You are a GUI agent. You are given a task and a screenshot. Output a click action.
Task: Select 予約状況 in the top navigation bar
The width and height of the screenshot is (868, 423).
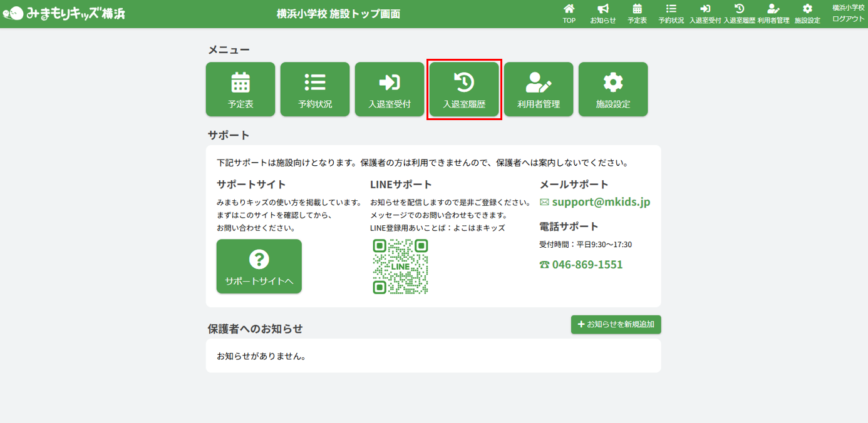671,14
